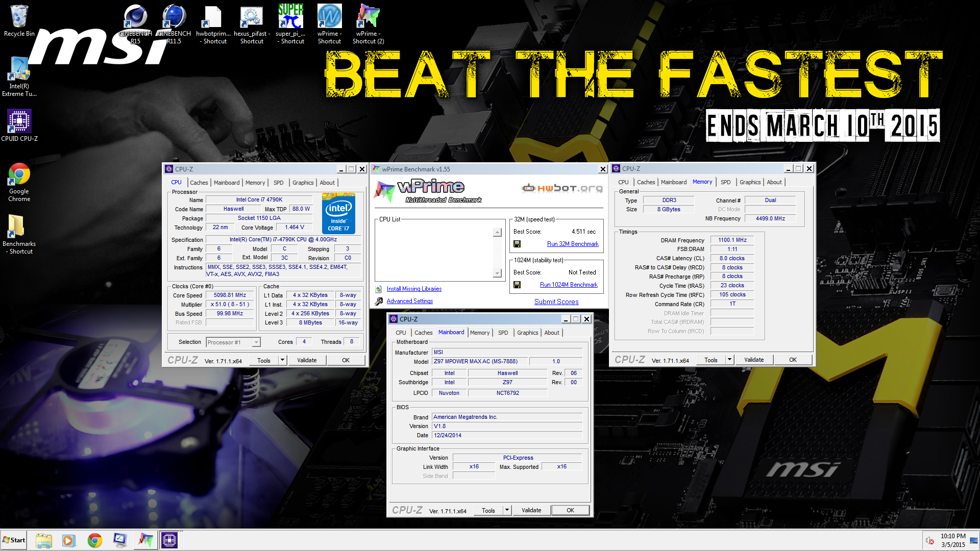
Task: Open hwbotprime shortcut on desktop
Action: (x=213, y=23)
